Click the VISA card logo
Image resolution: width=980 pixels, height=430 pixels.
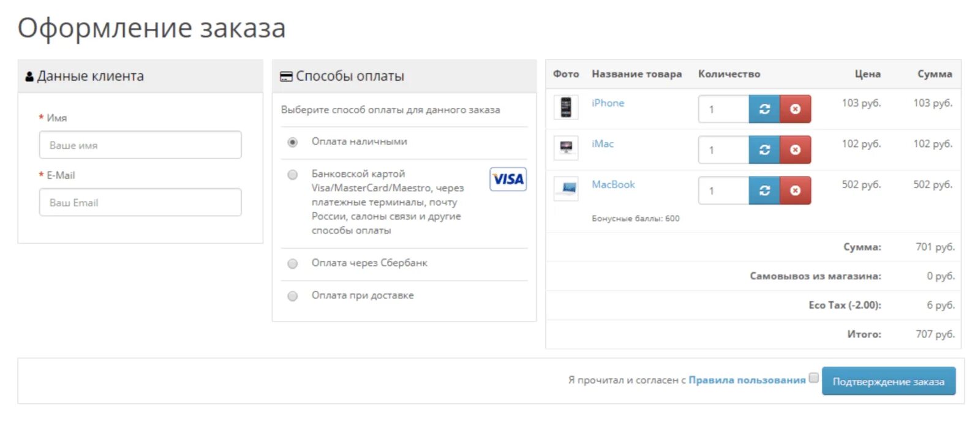[508, 179]
